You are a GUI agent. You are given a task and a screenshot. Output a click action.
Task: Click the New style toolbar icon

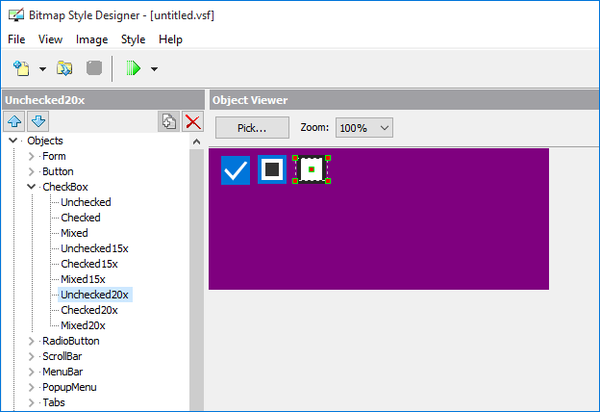click(x=21, y=68)
